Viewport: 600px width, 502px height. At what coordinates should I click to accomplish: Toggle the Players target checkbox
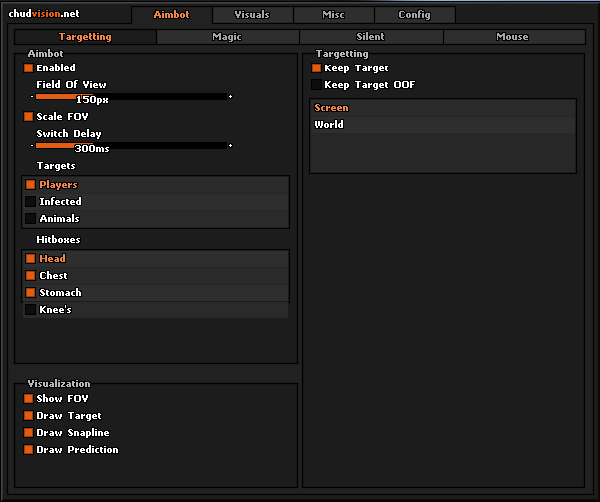(31, 184)
